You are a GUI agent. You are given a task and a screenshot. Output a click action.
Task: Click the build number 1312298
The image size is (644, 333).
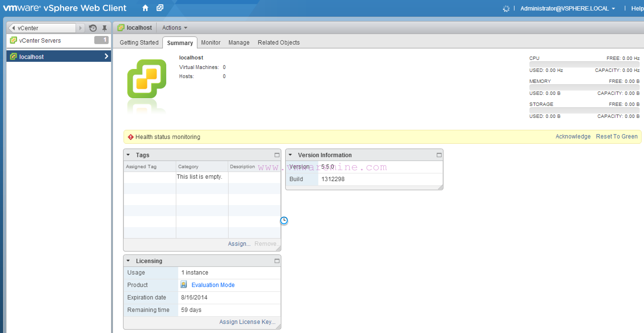coord(333,179)
